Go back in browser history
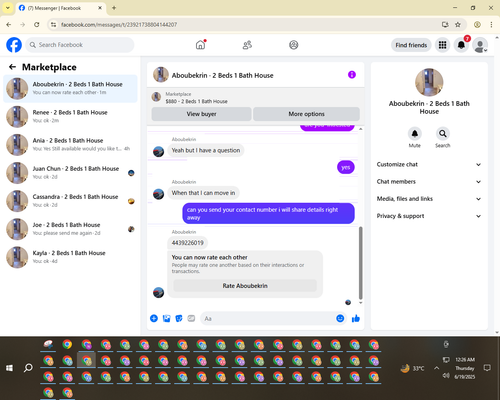The width and height of the screenshot is (500, 400). click(x=9, y=24)
